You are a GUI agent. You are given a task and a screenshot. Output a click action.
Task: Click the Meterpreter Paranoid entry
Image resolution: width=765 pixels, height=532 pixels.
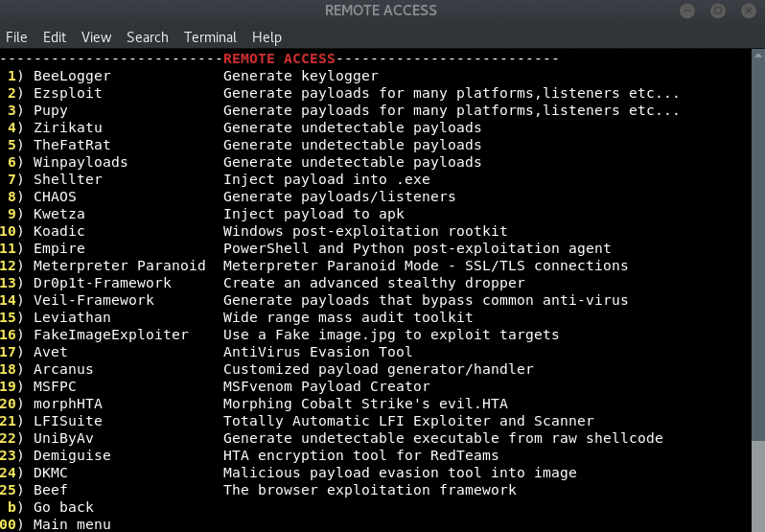click(119, 266)
